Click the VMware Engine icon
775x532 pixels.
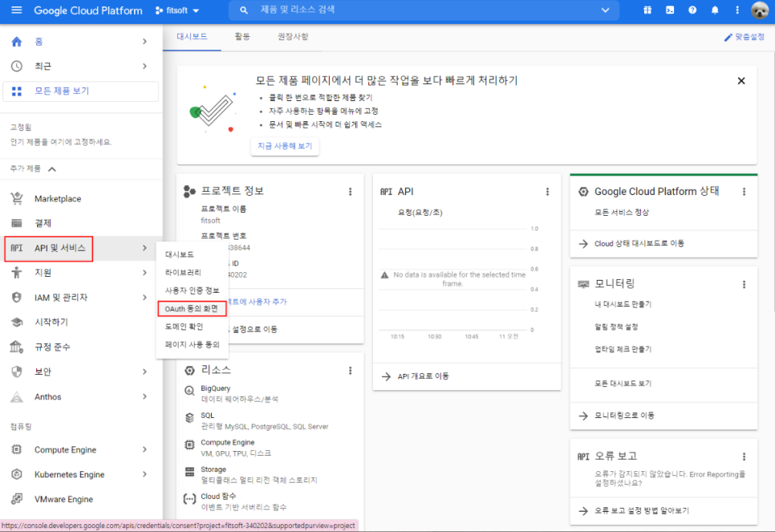[x=17, y=499]
